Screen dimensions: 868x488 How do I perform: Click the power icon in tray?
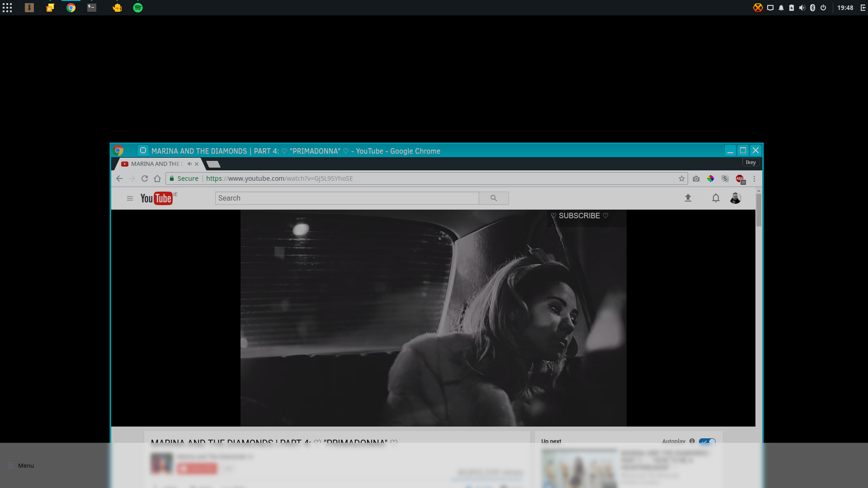(823, 8)
